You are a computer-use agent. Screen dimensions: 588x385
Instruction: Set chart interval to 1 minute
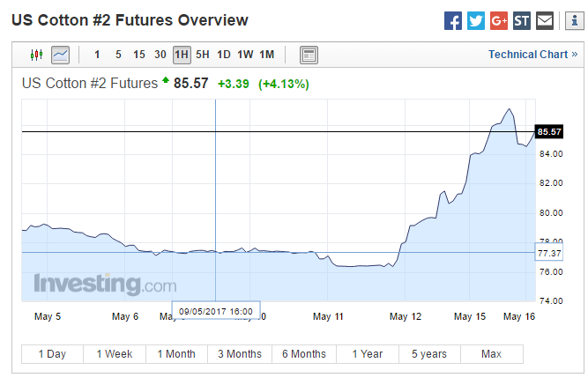pyautogui.click(x=97, y=55)
